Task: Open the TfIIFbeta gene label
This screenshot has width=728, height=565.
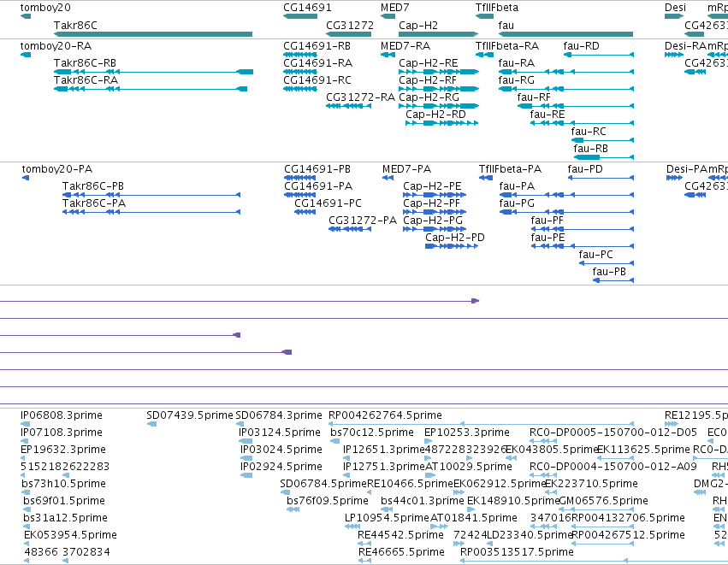Action: pos(497,8)
